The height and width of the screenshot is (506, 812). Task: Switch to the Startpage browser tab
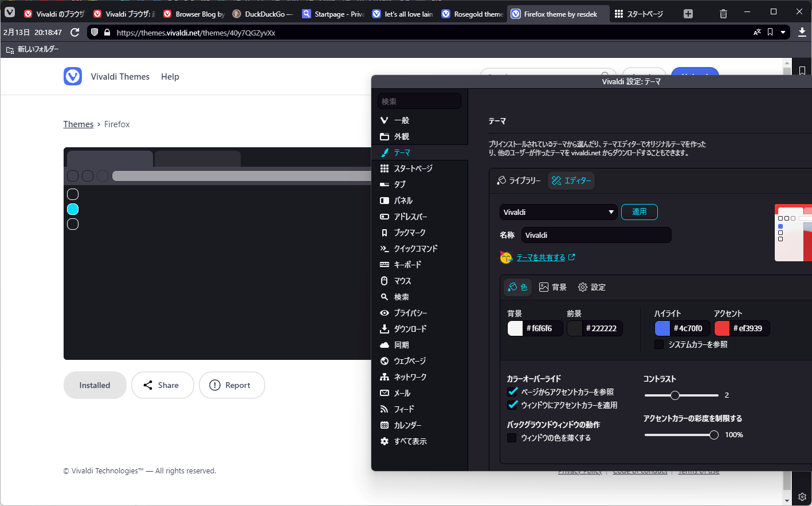334,14
